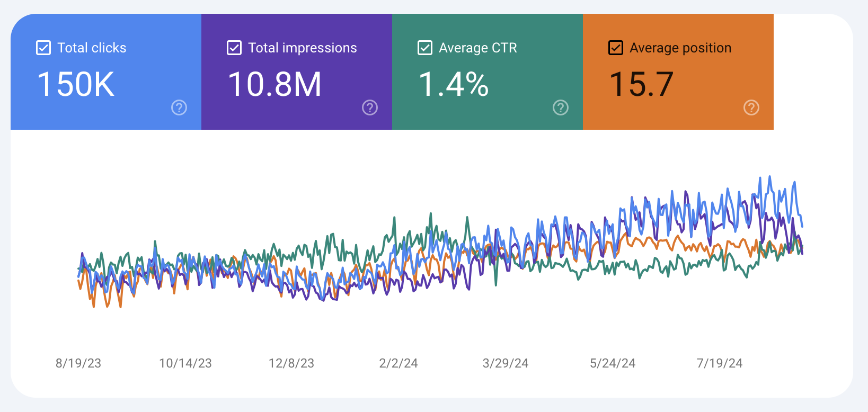The width and height of the screenshot is (868, 412).
Task: Click the Total clicks label
Action: coord(92,48)
